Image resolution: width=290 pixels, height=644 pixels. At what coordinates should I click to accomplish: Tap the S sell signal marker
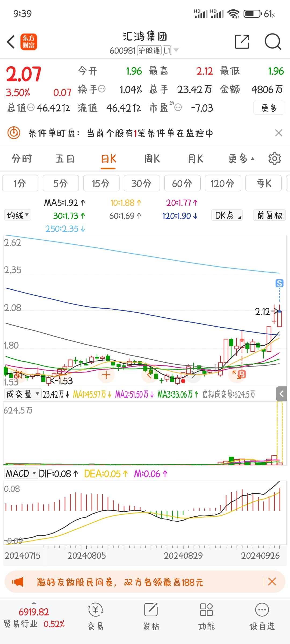pos(280,283)
